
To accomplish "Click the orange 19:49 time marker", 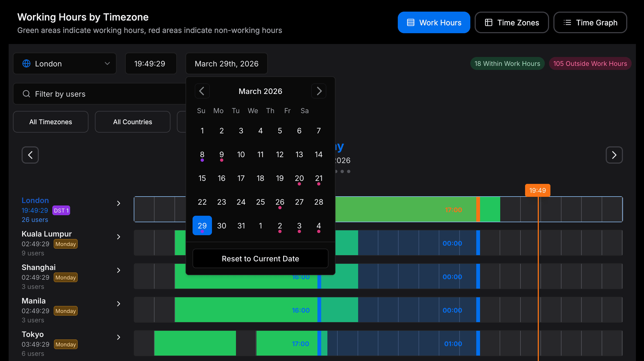I will click(537, 190).
